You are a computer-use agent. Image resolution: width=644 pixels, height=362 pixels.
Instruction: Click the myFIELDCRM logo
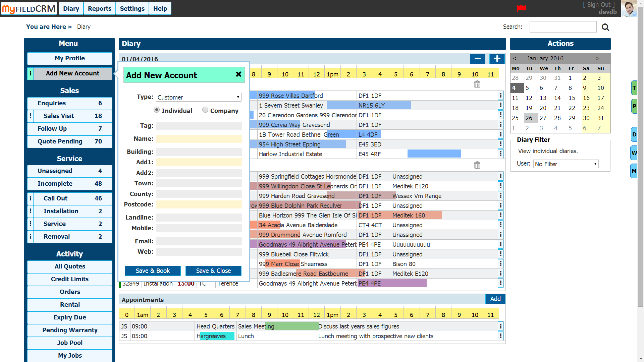29,8
